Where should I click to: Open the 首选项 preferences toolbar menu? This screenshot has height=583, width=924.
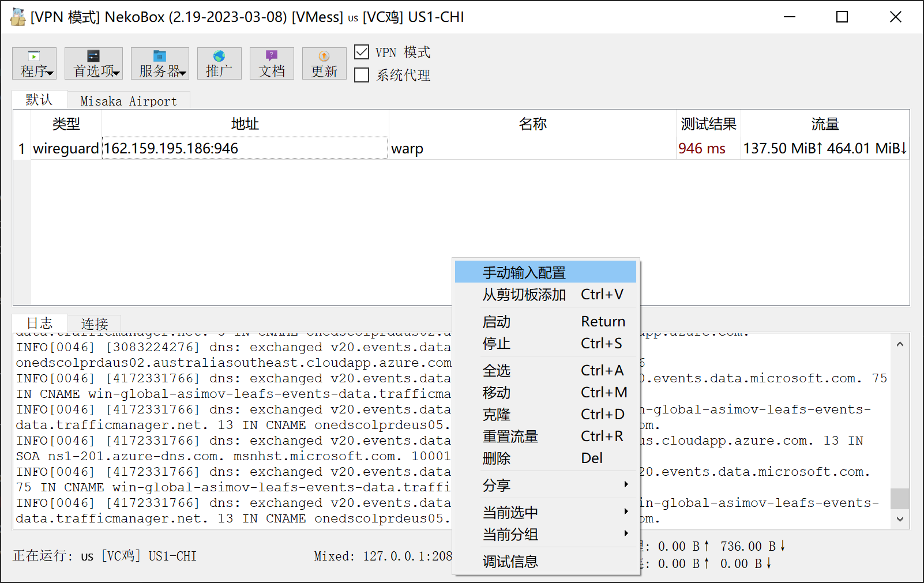click(x=93, y=63)
